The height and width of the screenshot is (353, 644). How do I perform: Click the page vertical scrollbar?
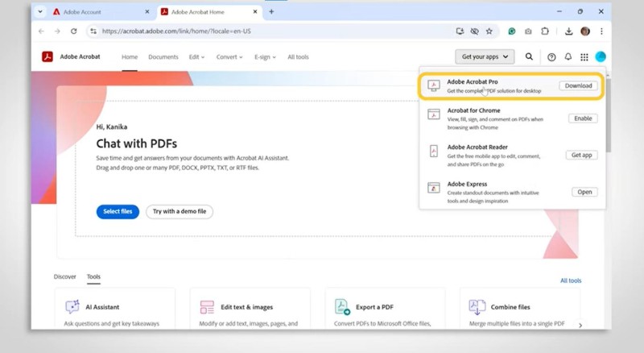(609, 115)
